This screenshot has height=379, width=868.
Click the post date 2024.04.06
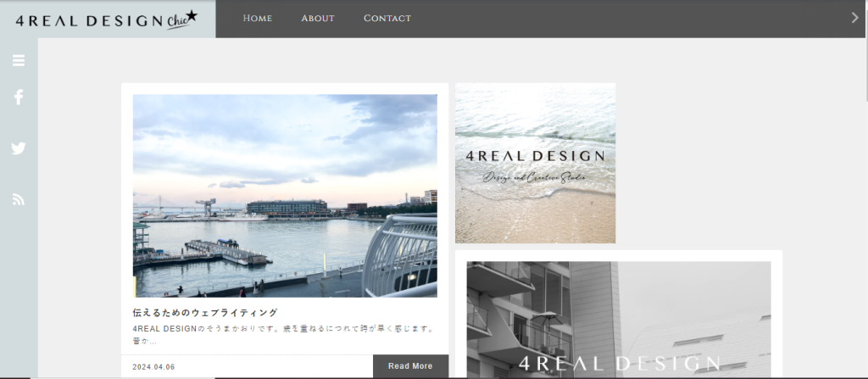click(x=154, y=367)
